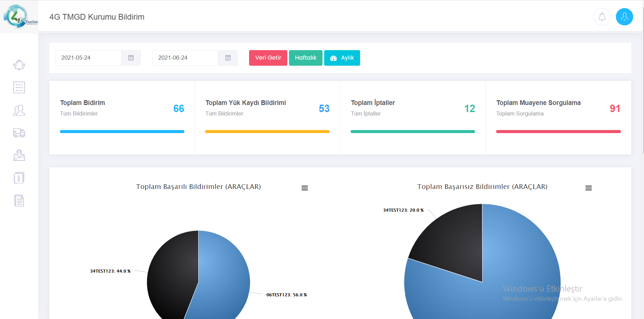This screenshot has width=644, height=319.
Task: Select the Aylık button
Action: tap(342, 58)
